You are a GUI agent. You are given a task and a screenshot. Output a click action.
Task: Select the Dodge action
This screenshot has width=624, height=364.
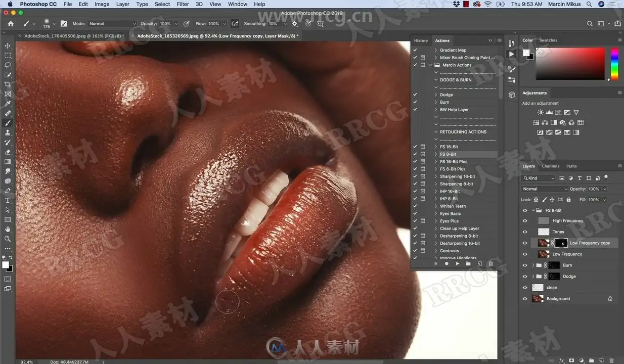click(447, 95)
